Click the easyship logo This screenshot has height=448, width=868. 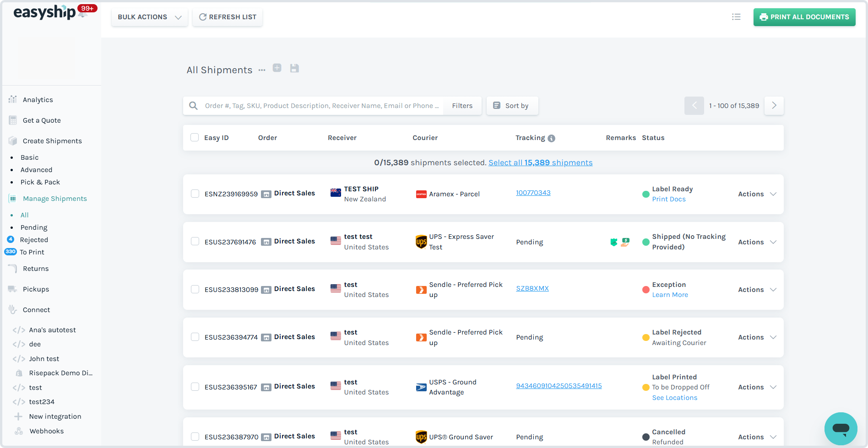pos(44,12)
